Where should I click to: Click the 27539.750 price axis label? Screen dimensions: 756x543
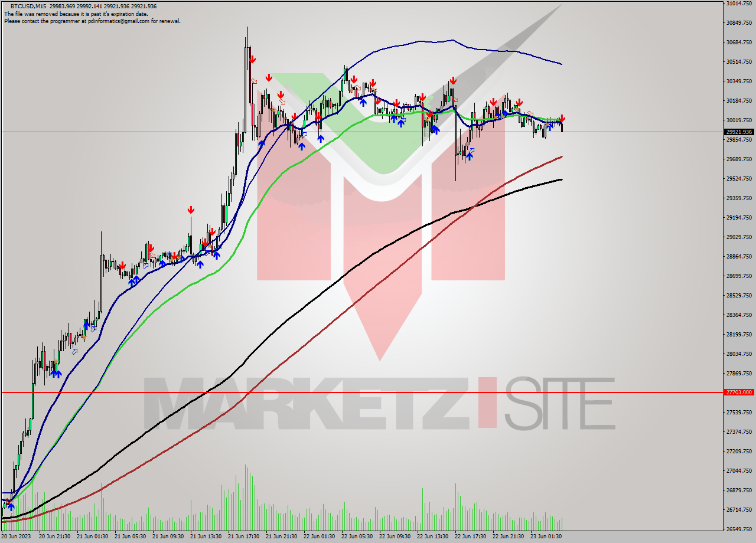[739, 412]
